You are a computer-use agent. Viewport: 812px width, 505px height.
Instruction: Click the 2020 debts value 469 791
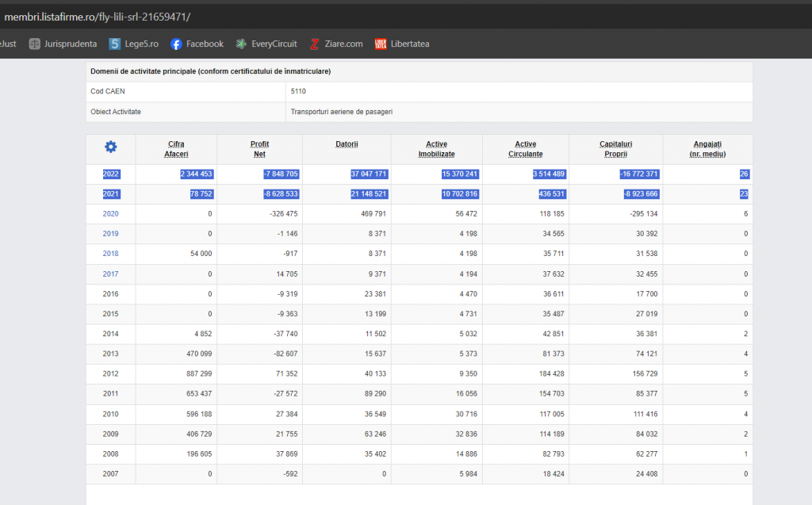coord(373,214)
